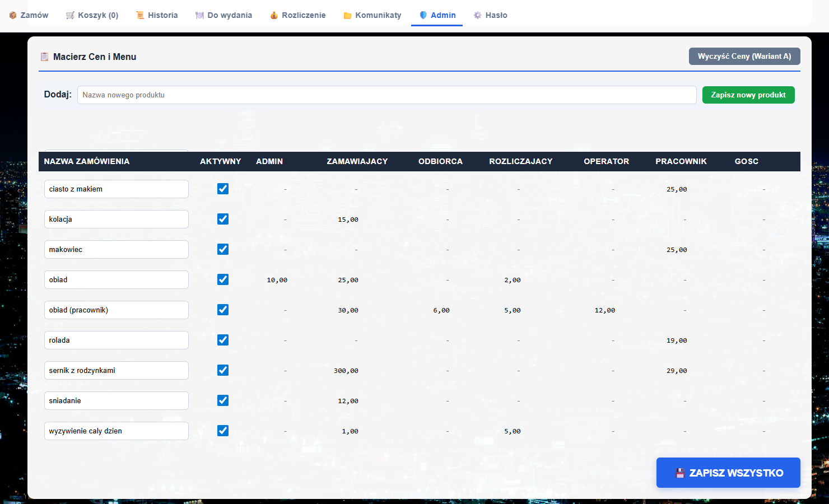The width and height of the screenshot is (829, 504).
Task: Click the rolada name field
Action: tap(117, 340)
